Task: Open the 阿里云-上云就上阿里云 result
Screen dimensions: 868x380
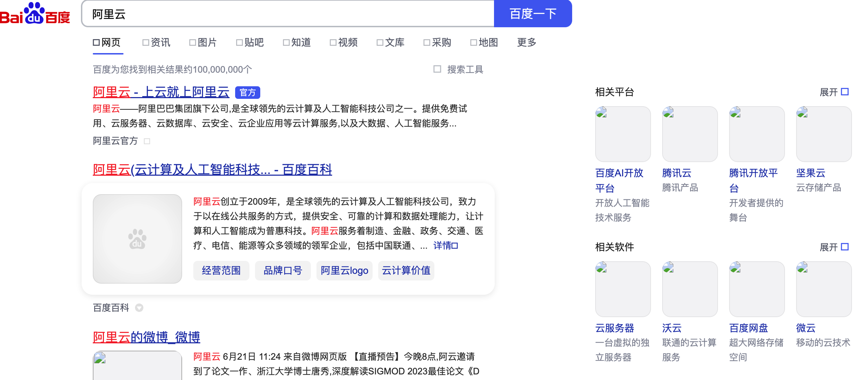Action: tap(161, 92)
